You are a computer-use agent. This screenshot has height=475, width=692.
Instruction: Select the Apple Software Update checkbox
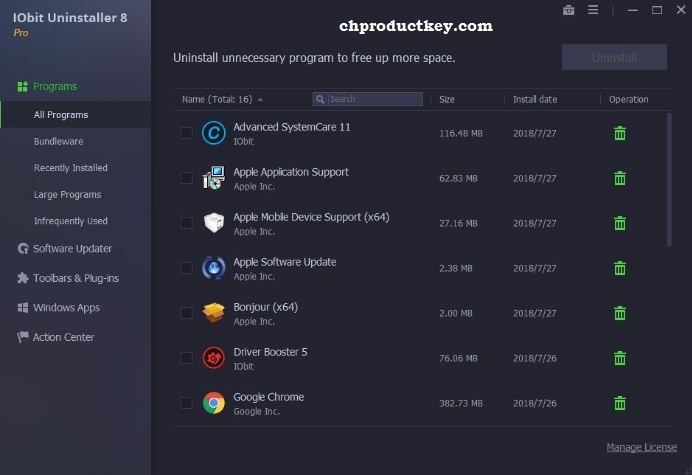tap(187, 268)
